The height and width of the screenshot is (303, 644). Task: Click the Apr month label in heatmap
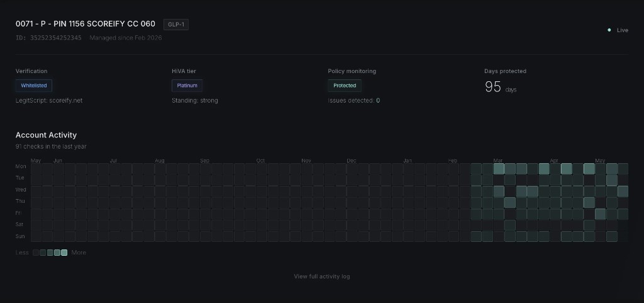(554, 161)
